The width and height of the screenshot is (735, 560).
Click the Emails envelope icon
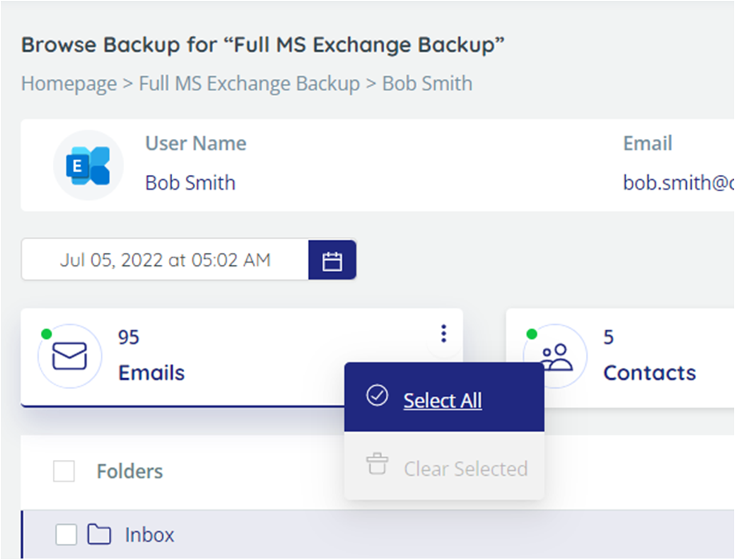click(x=70, y=356)
